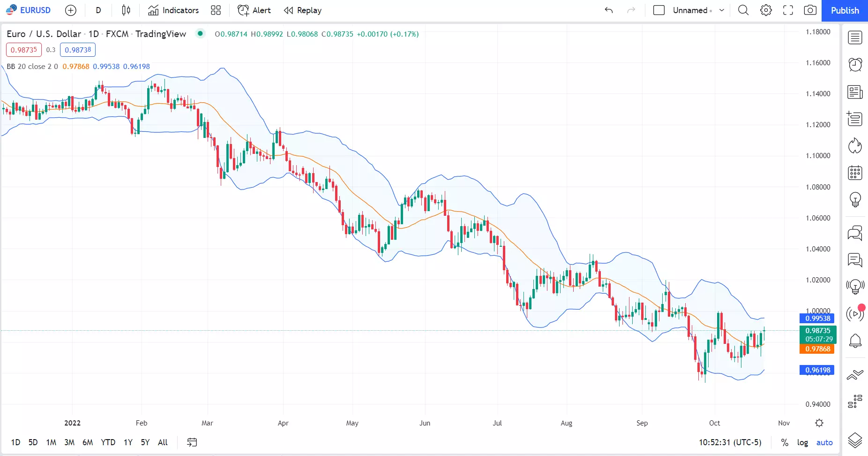Viewport: 868px width, 456px height.
Task: Create an Alert
Action: [254, 10]
